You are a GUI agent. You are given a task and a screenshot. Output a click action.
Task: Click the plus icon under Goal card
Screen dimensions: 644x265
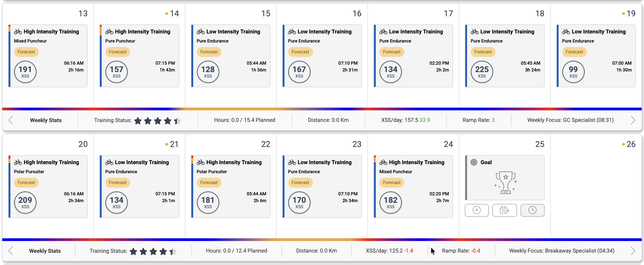(x=477, y=210)
